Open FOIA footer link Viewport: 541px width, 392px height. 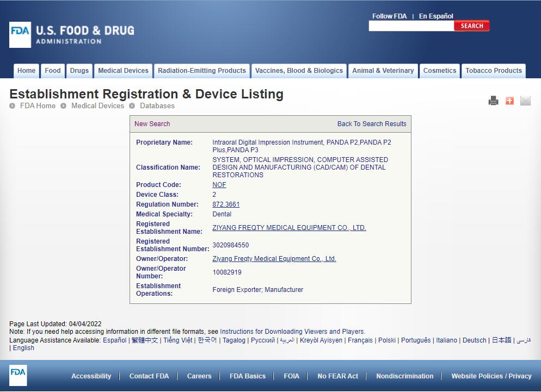point(292,376)
